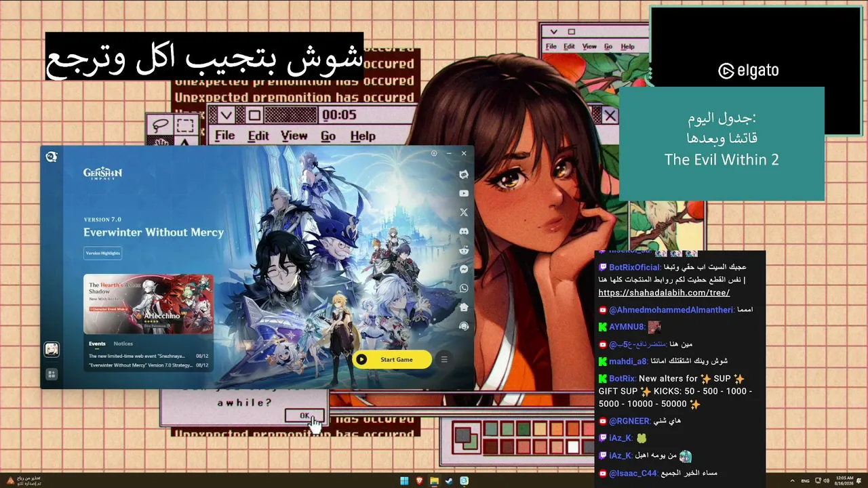Open launcher settings icon beside minimize button
The image size is (868, 488).
434,153
